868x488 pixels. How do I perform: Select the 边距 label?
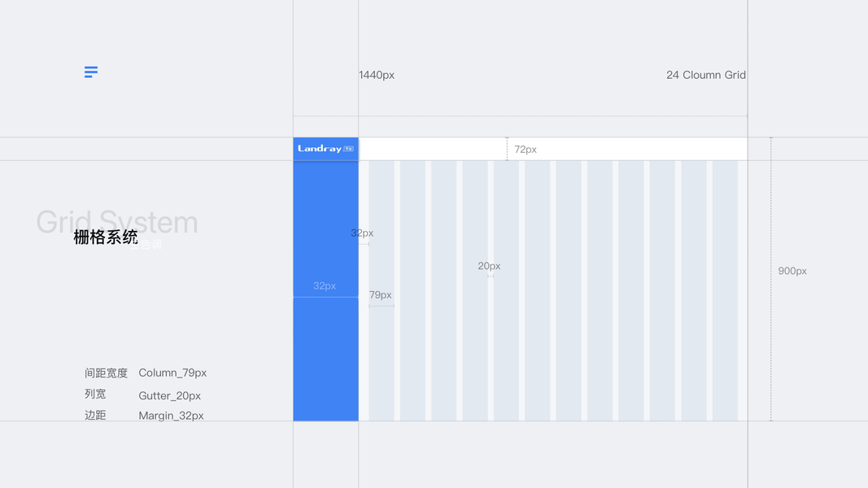click(x=95, y=416)
